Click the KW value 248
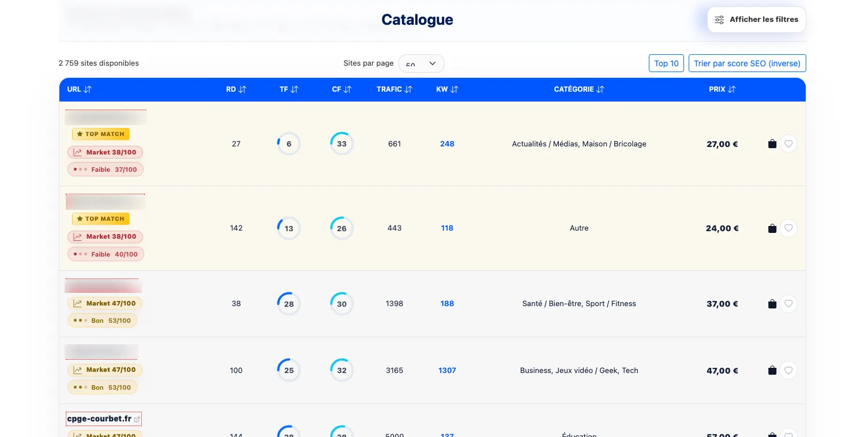868x437 pixels. (447, 144)
